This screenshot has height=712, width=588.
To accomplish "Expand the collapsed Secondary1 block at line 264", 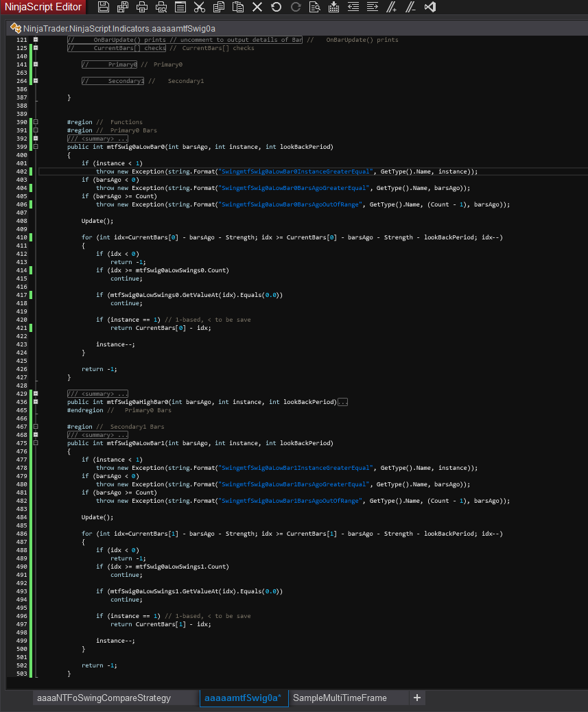I will [36, 81].
